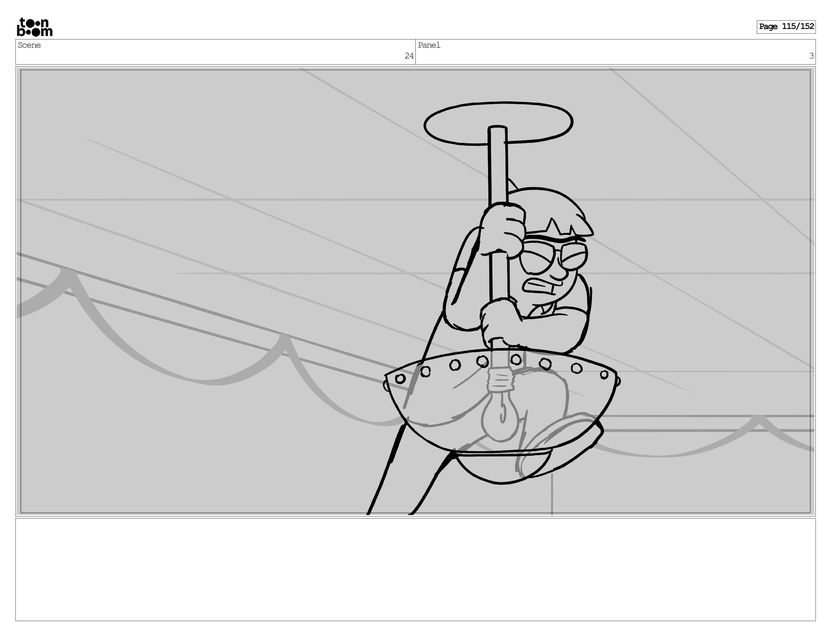Click the panel number 3
The image size is (832, 644).
coord(811,56)
